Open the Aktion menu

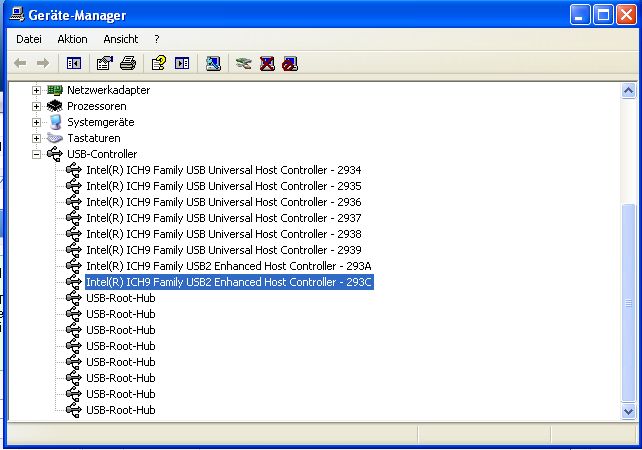coord(72,39)
